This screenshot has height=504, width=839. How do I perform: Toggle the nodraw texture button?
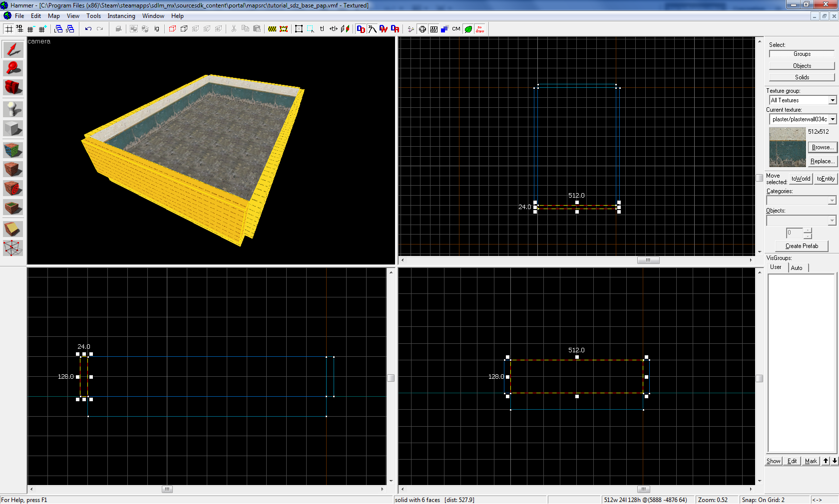tap(479, 29)
